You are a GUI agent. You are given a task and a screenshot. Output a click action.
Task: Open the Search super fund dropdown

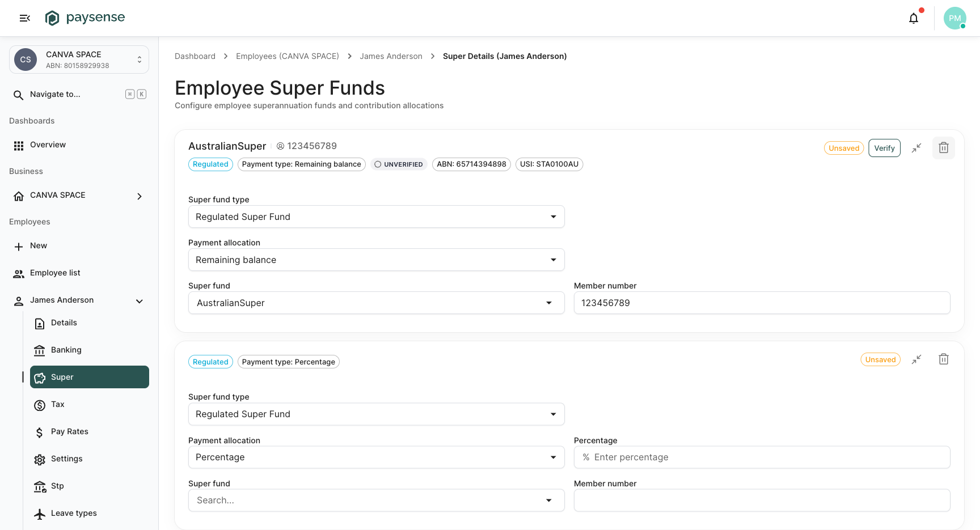(377, 500)
